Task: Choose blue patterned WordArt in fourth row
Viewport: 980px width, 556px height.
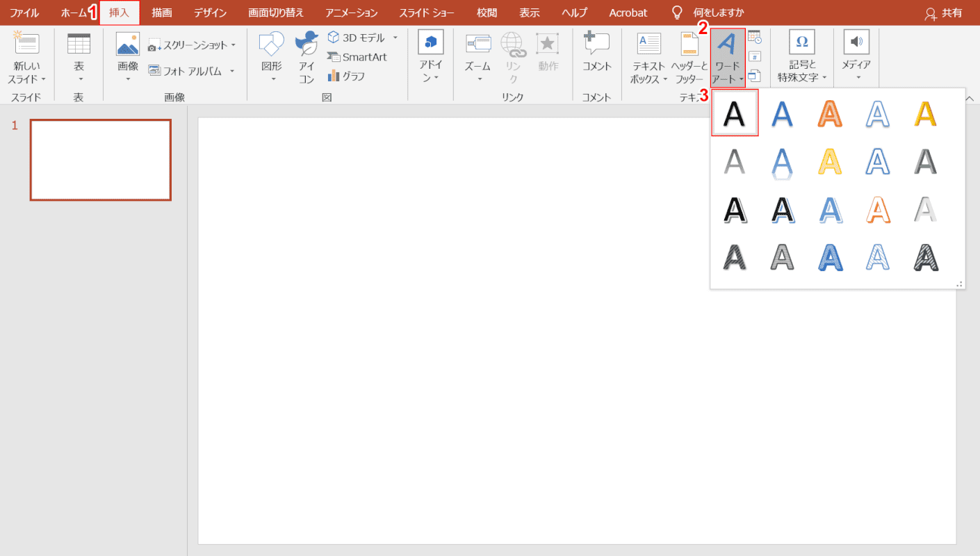Action: tap(831, 257)
